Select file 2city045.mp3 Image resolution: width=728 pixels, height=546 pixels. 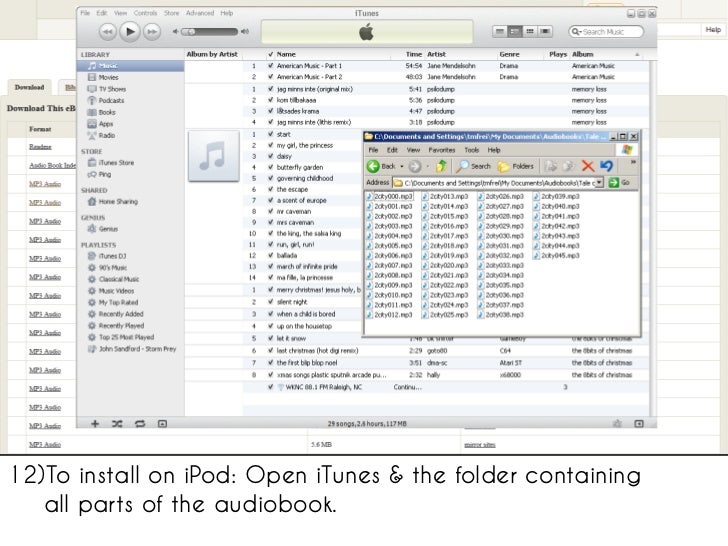pos(556,255)
